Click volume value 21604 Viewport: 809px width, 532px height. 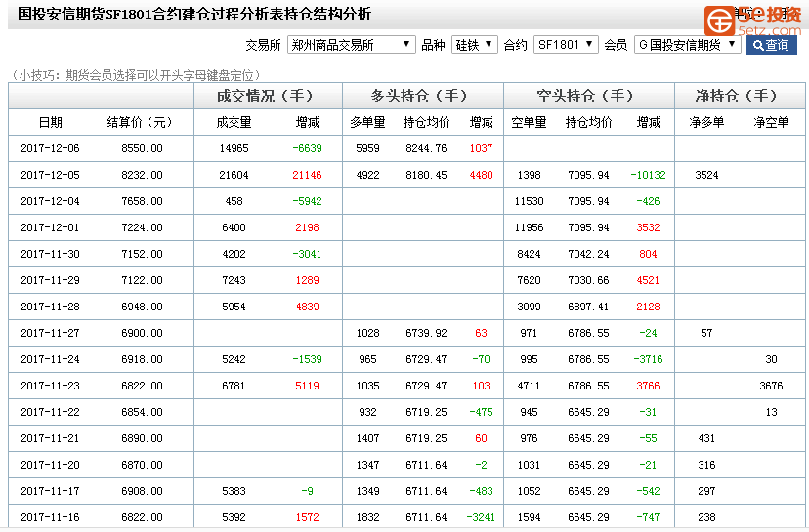click(x=234, y=175)
